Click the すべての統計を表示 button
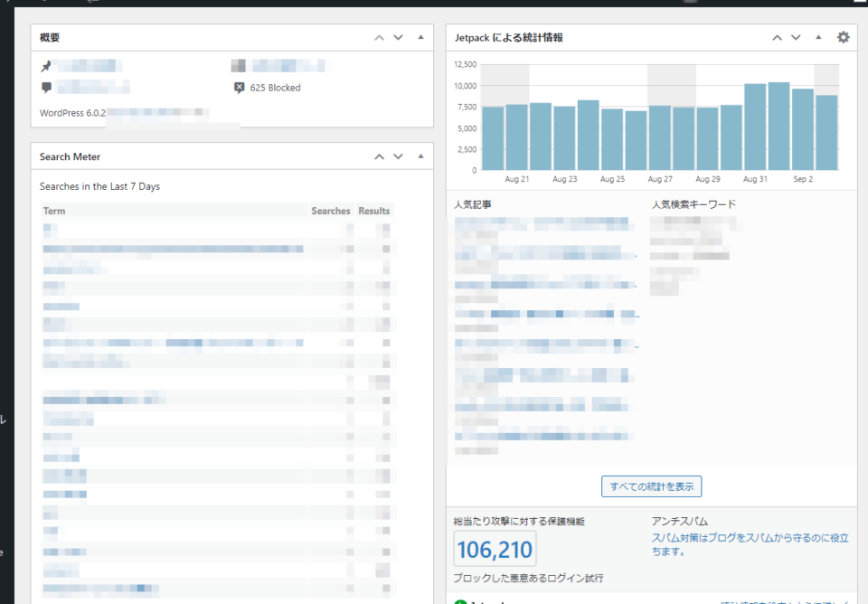 tap(651, 486)
